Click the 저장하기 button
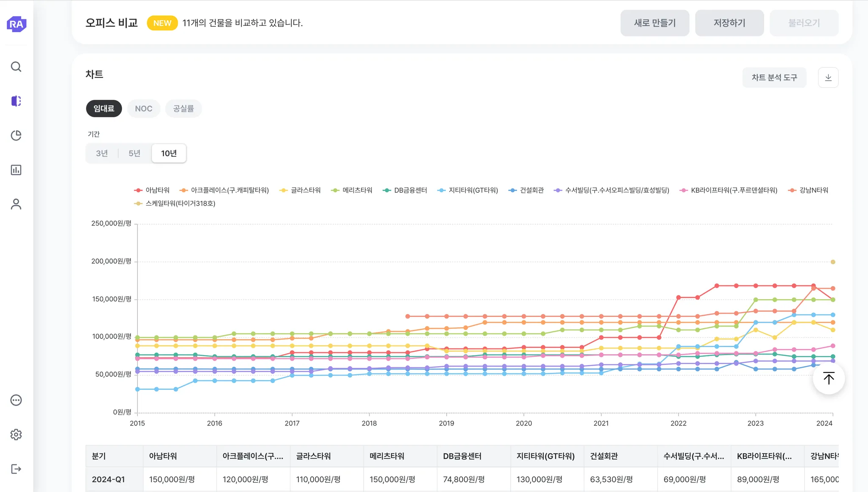This screenshot has height=492, width=868. click(x=729, y=23)
